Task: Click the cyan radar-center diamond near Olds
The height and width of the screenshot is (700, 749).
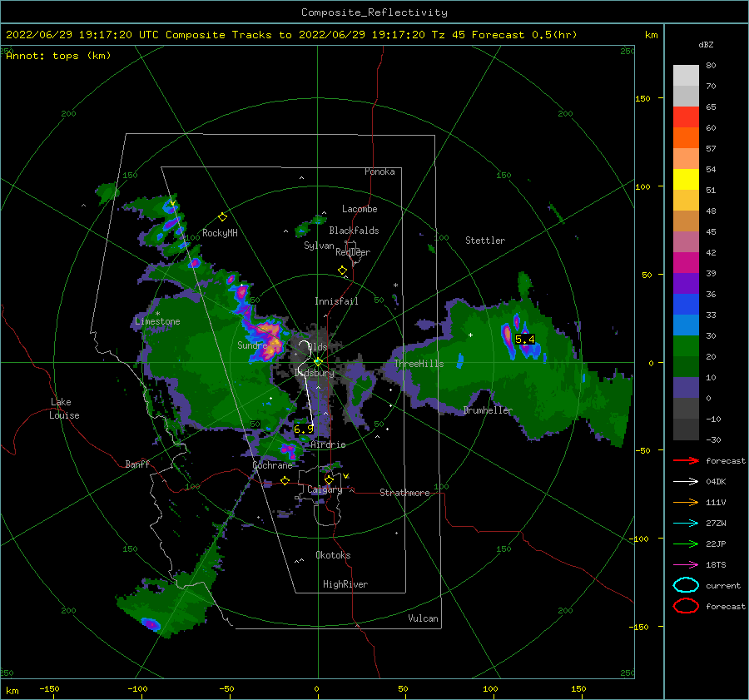Action: (318, 362)
